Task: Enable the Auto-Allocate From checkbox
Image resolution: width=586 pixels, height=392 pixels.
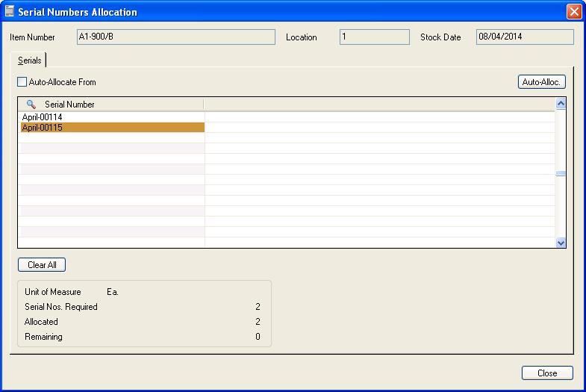Action: (x=22, y=82)
